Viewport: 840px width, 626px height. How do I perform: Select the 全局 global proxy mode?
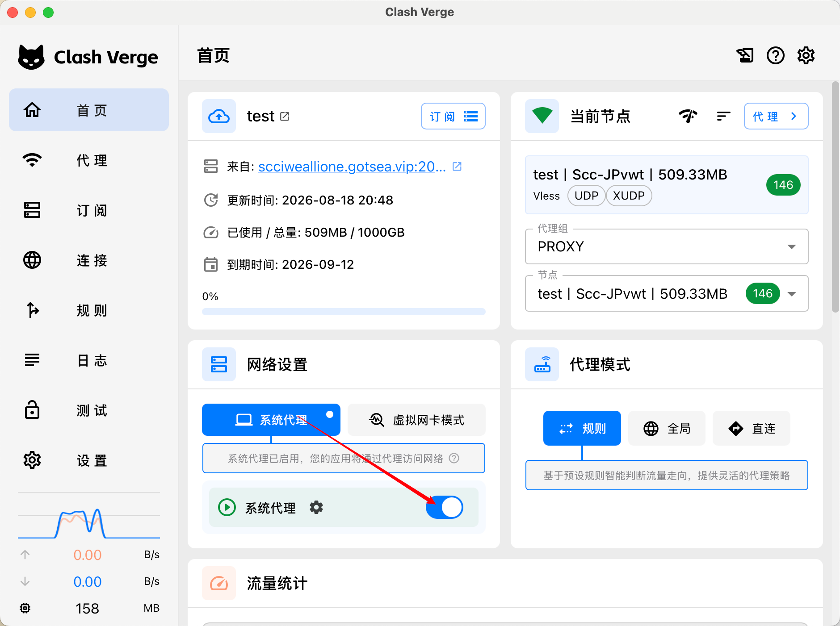[x=667, y=428]
